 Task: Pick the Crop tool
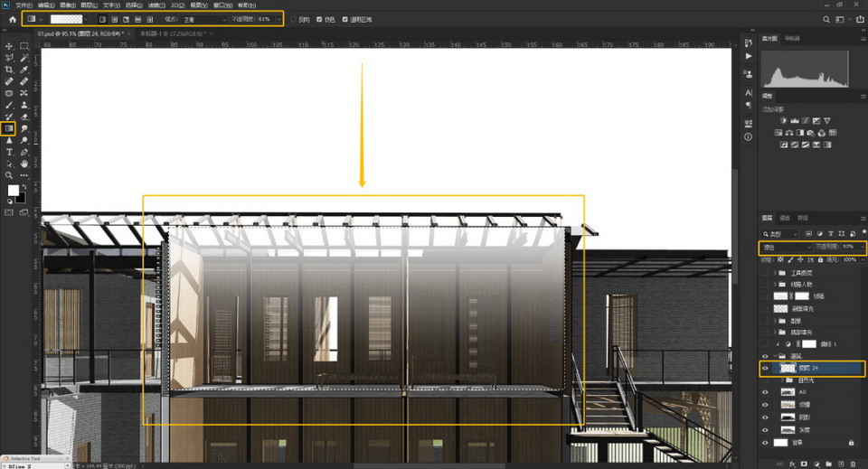click(x=10, y=70)
